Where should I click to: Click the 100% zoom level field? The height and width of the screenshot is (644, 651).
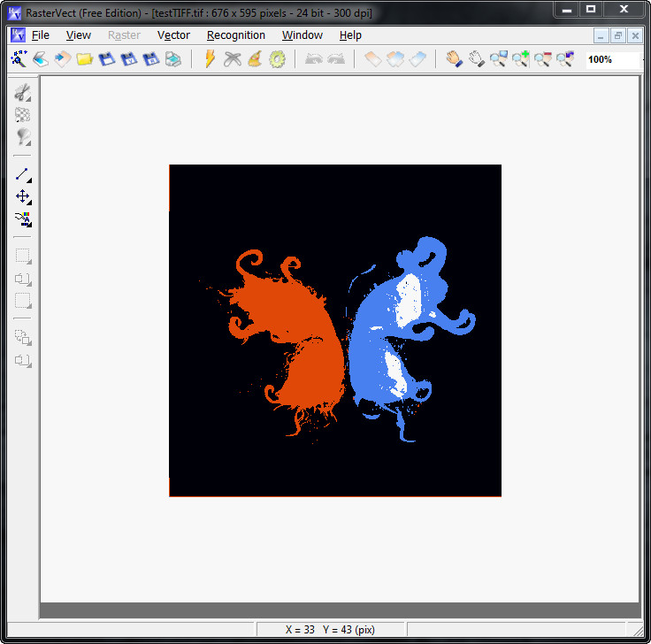pos(613,59)
